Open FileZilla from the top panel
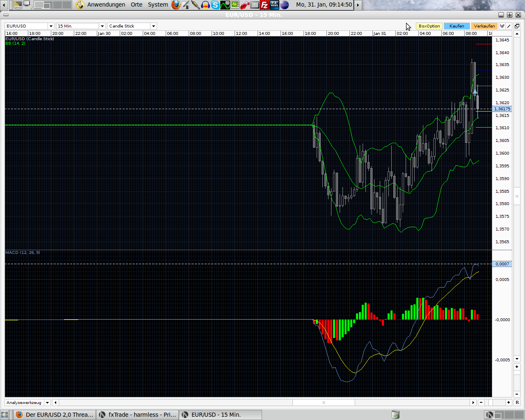The width and height of the screenshot is (525, 420). 265,5
